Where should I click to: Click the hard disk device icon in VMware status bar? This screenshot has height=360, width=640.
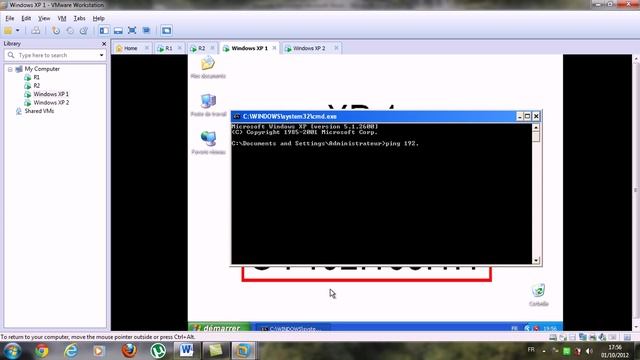[553, 337]
